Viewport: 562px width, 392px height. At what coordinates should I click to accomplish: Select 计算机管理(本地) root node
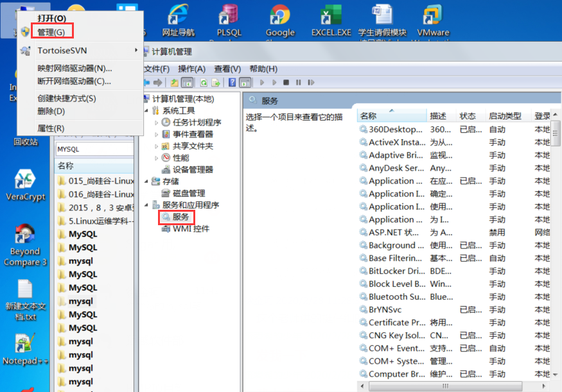(x=183, y=99)
